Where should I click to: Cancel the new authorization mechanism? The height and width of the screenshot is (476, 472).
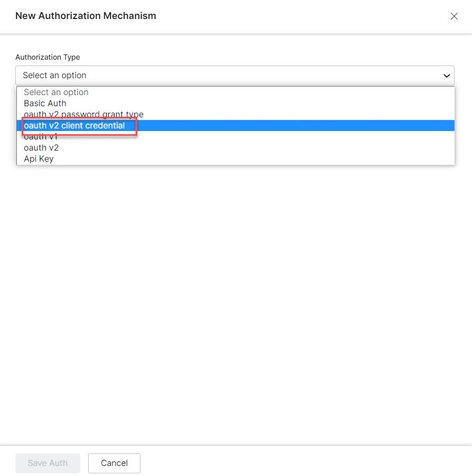point(114,463)
